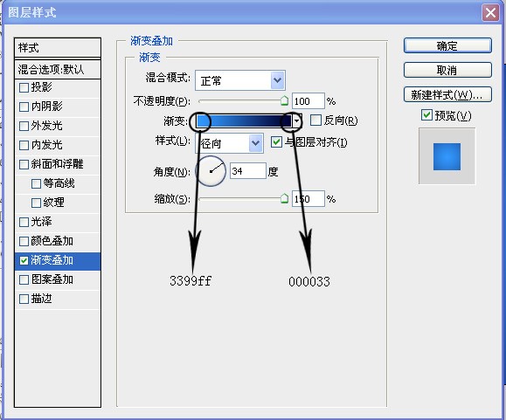506x420 pixels.
Task: Select the 样式 styles list header
Action: pyautogui.click(x=58, y=48)
